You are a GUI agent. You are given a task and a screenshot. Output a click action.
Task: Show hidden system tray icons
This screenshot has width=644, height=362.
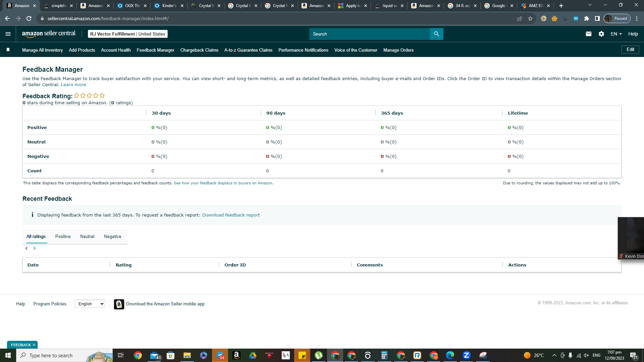[x=554, y=355]
